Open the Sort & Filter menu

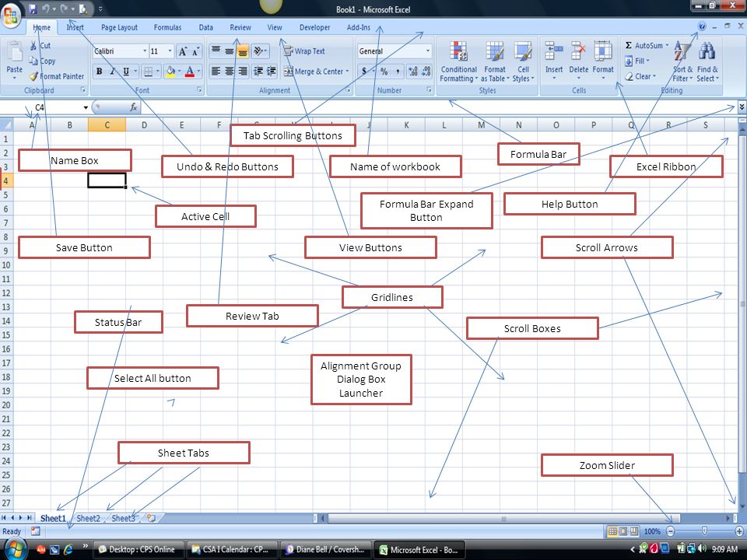click(682, 62)
